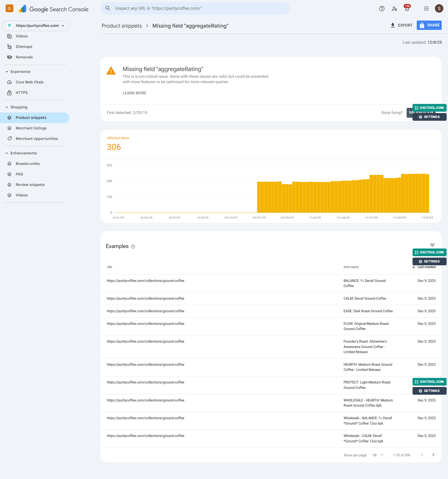Click the LEARN MORE link

click(134, 93)
